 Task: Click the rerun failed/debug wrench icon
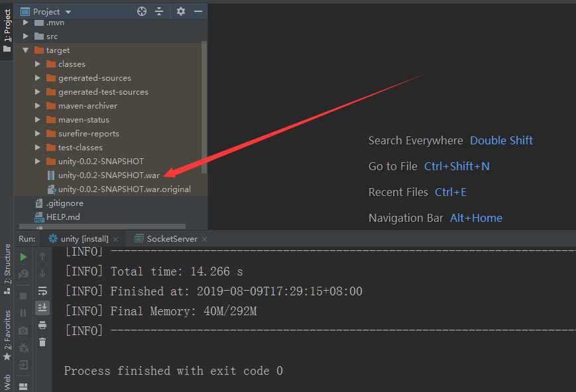pos(23,274)
